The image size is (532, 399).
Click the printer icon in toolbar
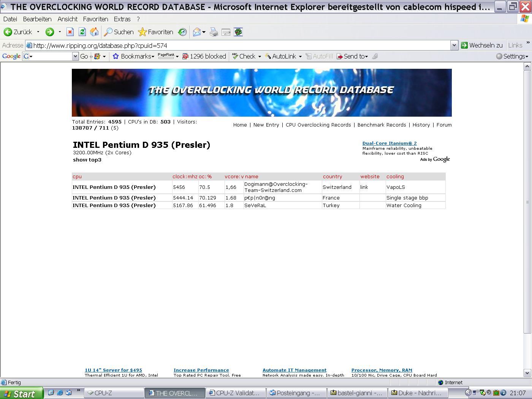point(214,32)
